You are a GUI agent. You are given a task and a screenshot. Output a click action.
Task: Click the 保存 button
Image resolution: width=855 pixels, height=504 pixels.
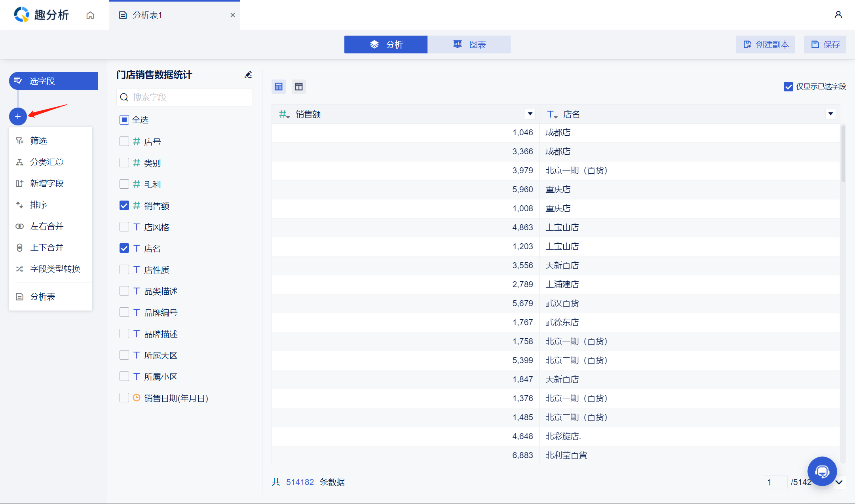(825, 44)
